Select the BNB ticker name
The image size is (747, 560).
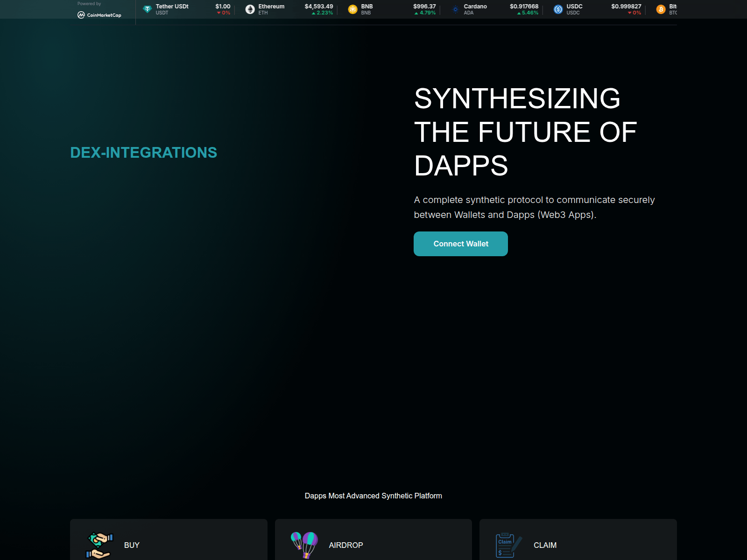pyautogui.click(x=367, y=7)
